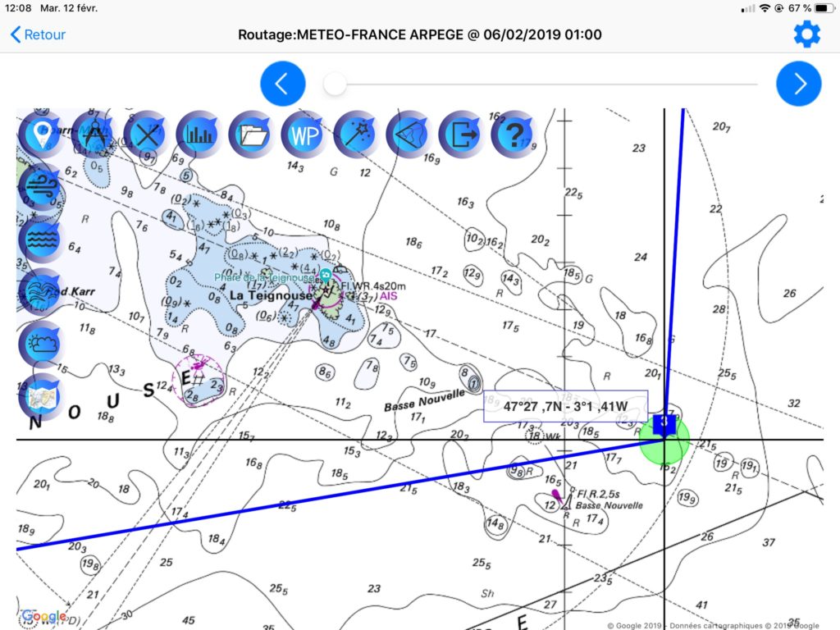This screenshot has width=840, height=630.
Task: Open the question mark help icon
Action: tap(515, 134)
